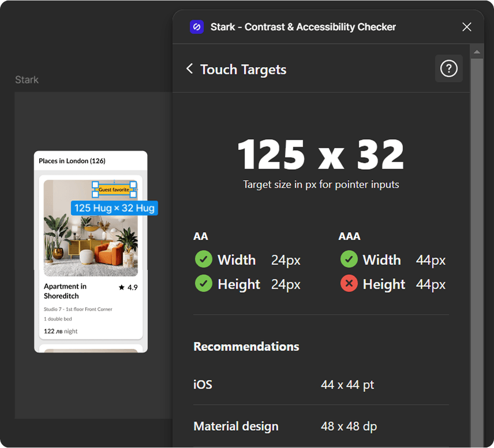Click the Stark plugin logo icon
This screenshot has width=494, height=448.
197,27
